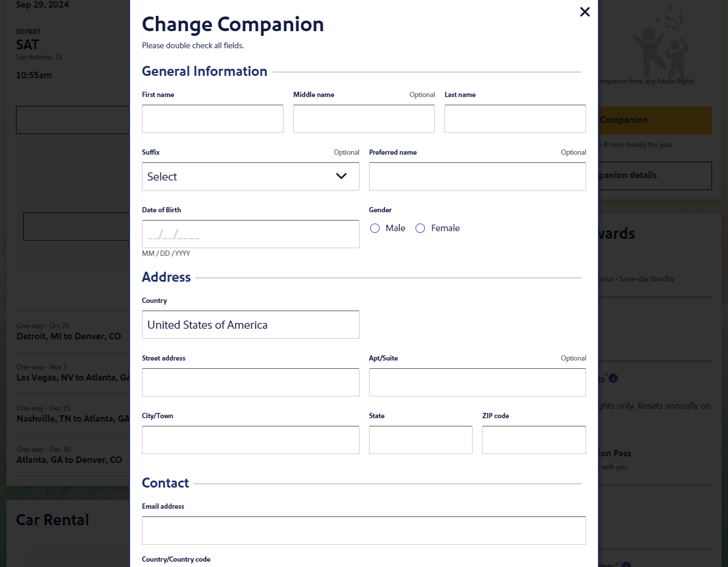Select the Las Vegas, NV to Atlanta, GA trip
The width and height of the screenshot is (728, 567).
coord(68,377)
